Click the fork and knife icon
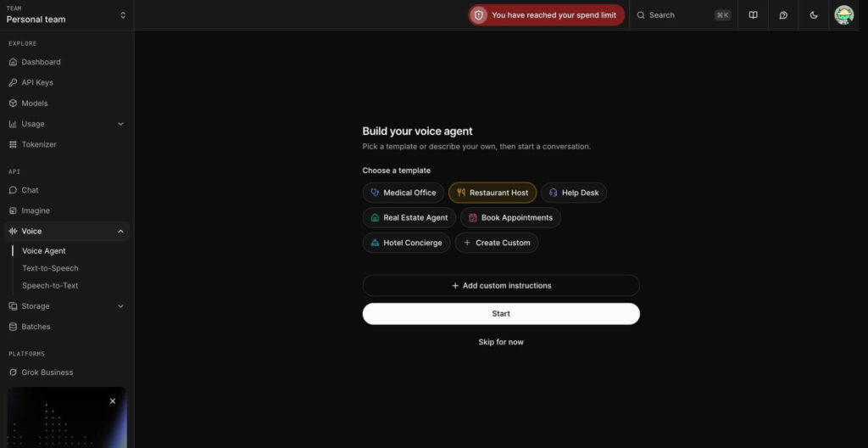Screen dimensions: 868x448 point(461,193)
